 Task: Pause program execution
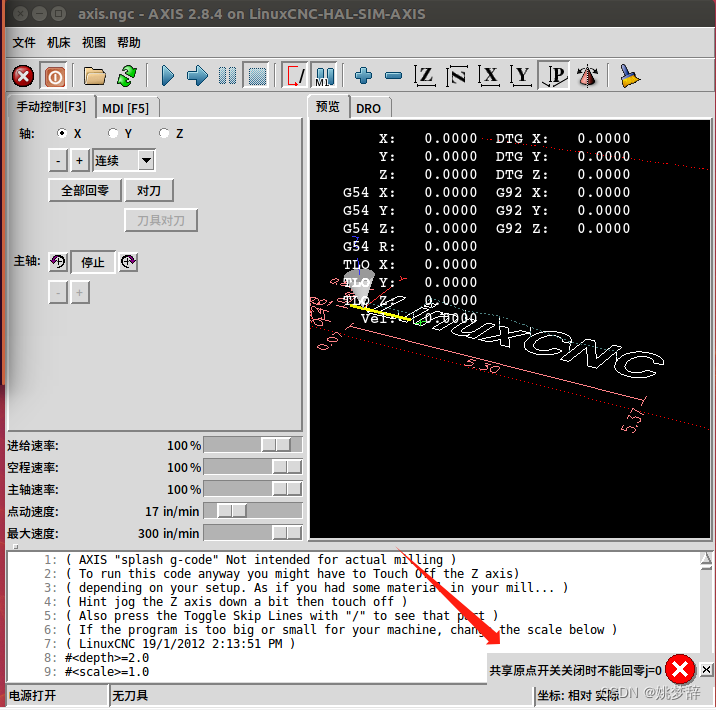tap(227, 76)
